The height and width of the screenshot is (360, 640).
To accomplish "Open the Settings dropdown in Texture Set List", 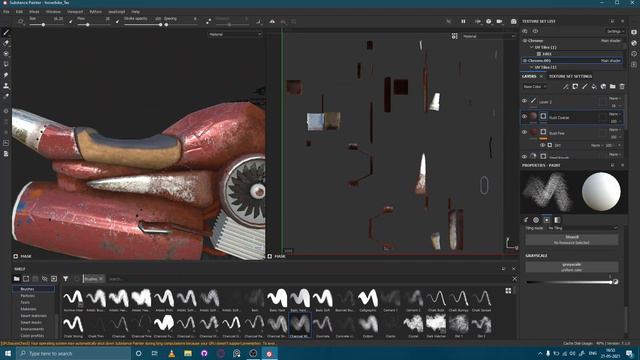I will point(615,31).
